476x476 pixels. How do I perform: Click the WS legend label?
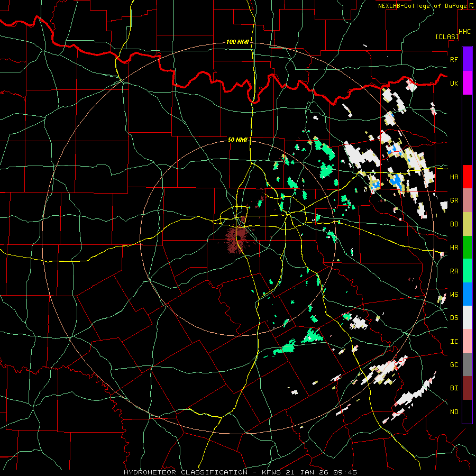point(454,294)
